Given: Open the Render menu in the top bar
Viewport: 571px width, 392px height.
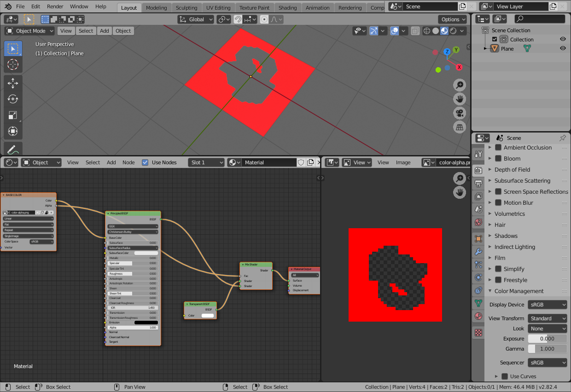Looking at the screenshot, I should coord(55,6).
